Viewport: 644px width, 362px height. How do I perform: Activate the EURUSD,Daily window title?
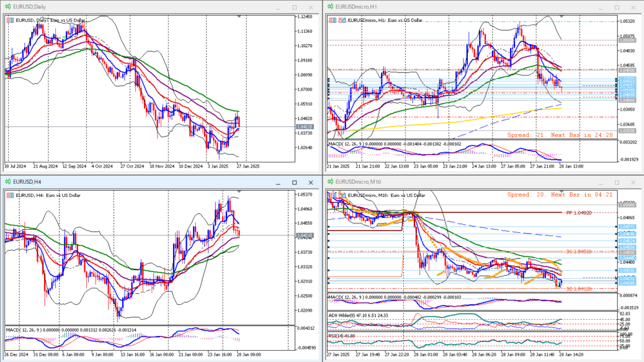tap(30, 7)
